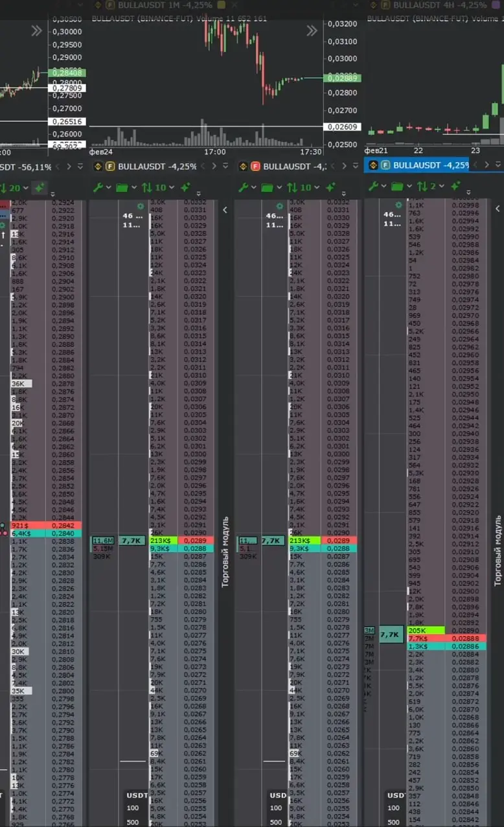Click the green sparkle icon in rightmost order book toolbar

pyautogui.click(x=456, y=187)
